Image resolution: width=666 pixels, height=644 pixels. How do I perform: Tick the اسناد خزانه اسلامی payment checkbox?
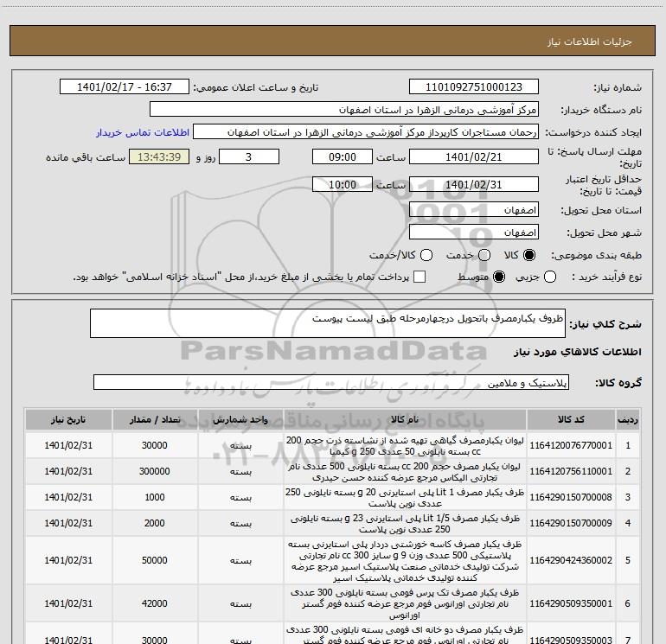419,277
